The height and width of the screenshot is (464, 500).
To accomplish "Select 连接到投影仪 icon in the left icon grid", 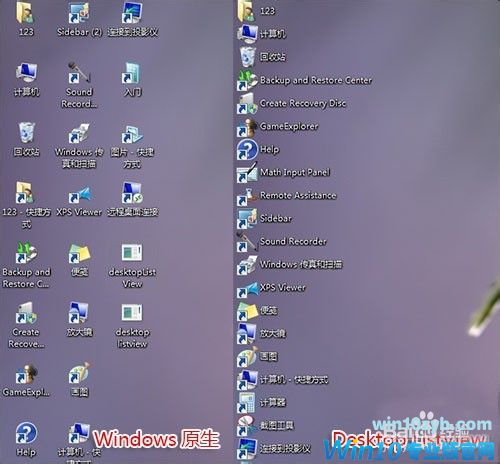I will pos(132,13).
